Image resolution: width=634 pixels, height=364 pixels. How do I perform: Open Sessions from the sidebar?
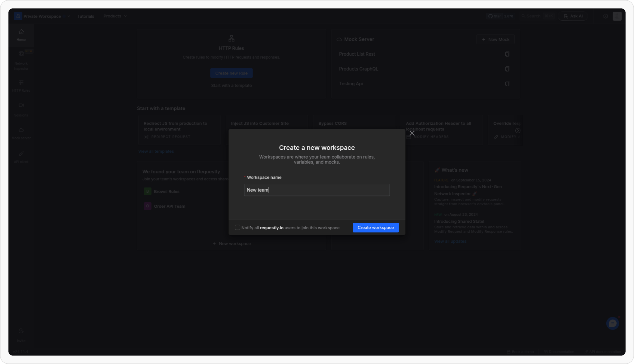(21, 105)
